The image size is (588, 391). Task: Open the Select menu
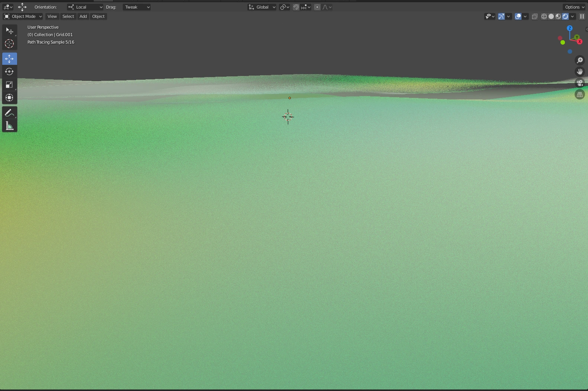pyautogui.click(x=68, y=16)
